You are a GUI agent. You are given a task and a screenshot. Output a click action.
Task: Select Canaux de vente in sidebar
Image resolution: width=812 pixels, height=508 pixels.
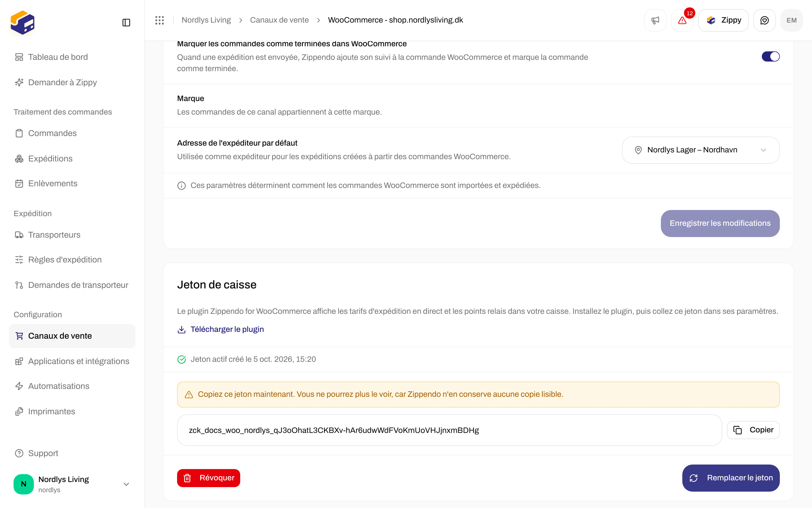(72, 336)
